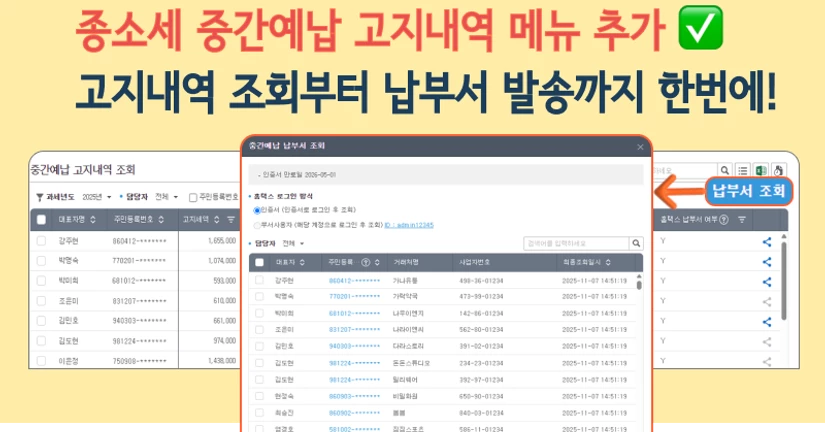Click 940303-******* in 고지내역 list

click(x=139, y=320)
